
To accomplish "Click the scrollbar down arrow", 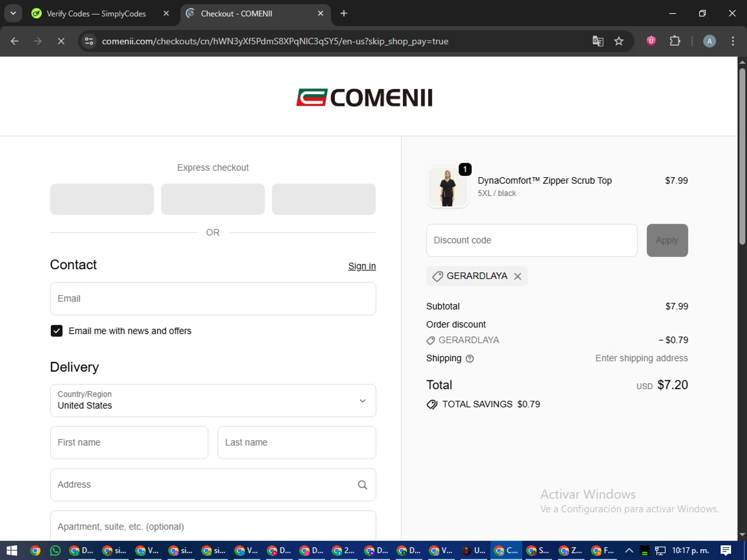I will click(x=742, y=535).
